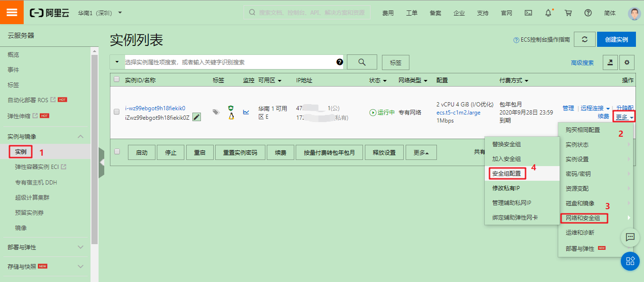This screenshot has width=644, height=282.
Task: Click the 释放设置 button
Action: click(x=384, y=152)
